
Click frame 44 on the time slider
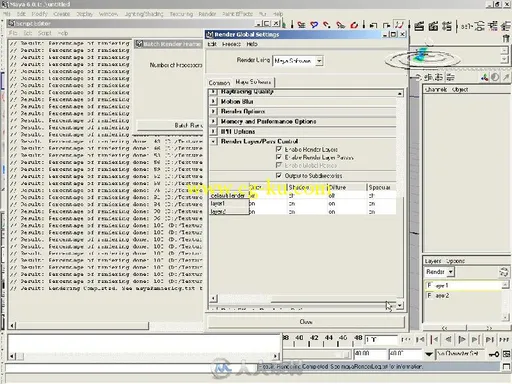pos(329,338)
